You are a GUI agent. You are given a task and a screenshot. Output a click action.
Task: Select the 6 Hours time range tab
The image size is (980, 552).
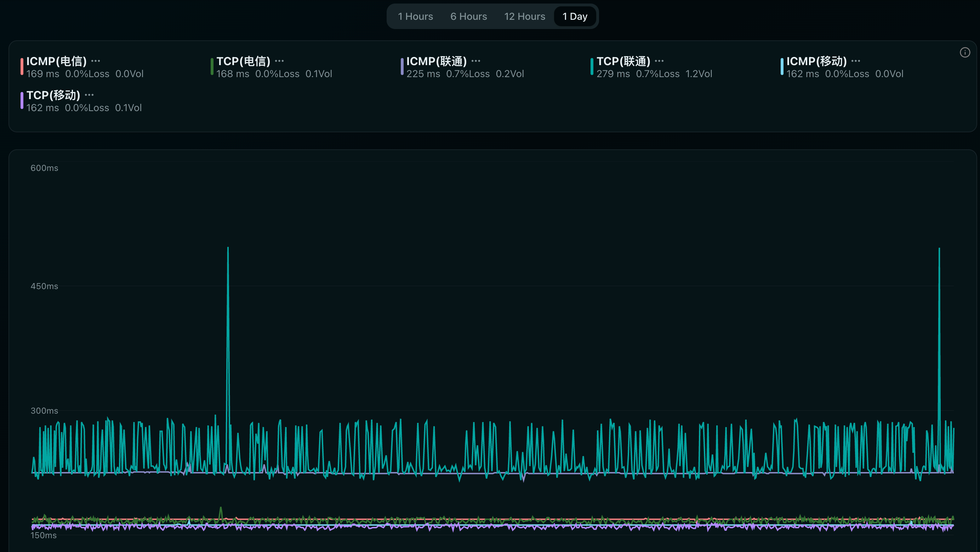click(468, 16)
